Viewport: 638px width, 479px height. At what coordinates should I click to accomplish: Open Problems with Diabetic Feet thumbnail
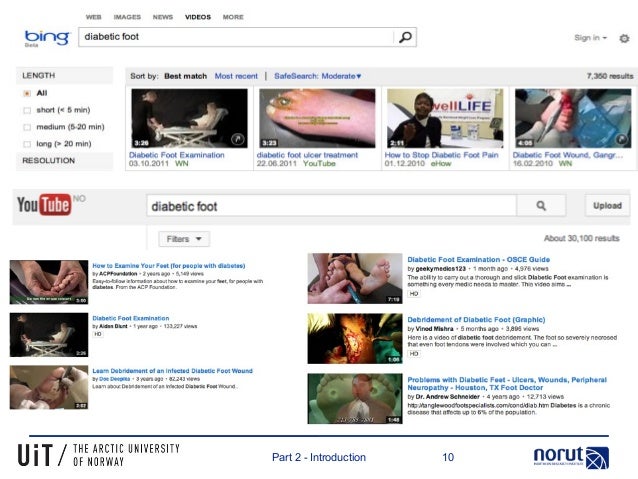coord(355,399)
